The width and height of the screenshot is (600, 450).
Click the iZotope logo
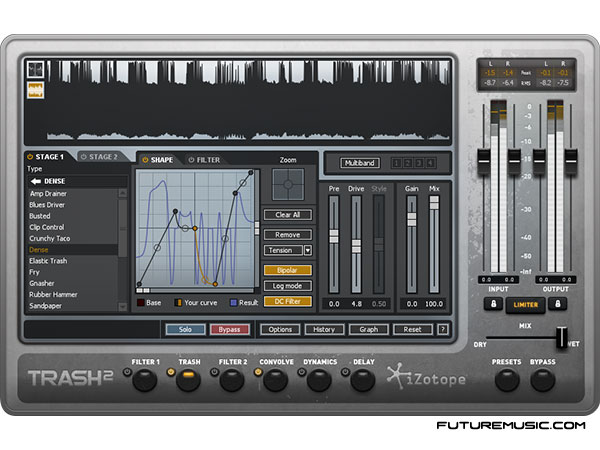tap(426, 377)
